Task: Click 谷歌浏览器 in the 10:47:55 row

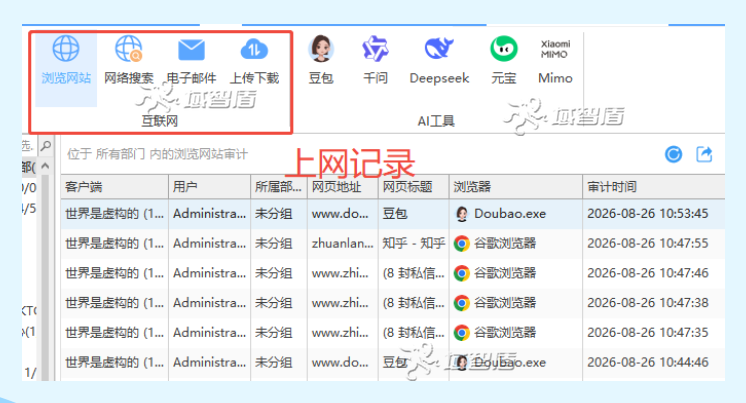Action: pos(505,244)
